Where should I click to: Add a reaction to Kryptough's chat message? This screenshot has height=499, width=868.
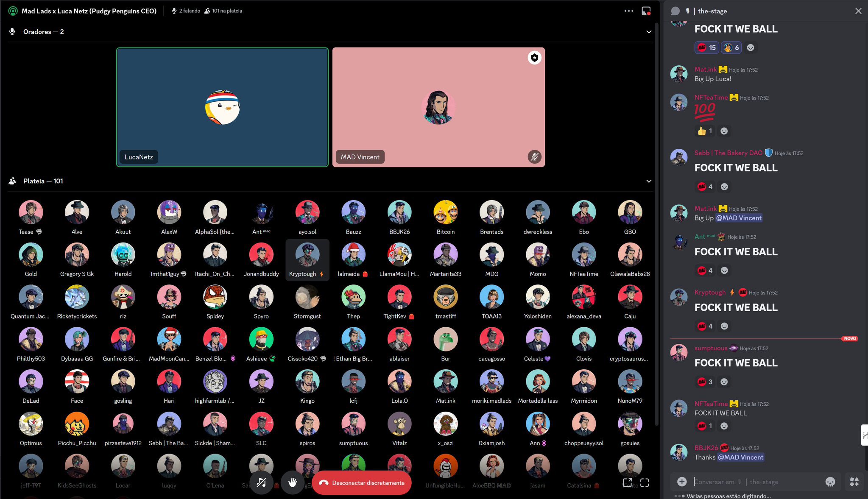tap(725, 326)
